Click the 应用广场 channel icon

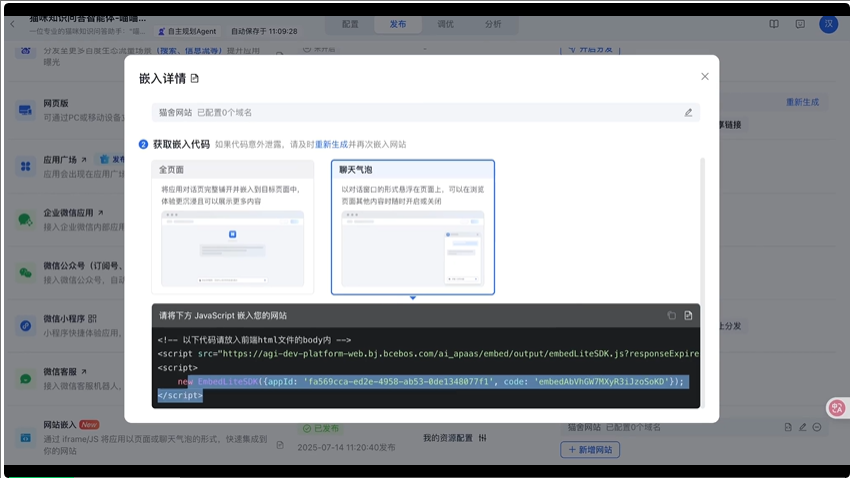(25, 166)
